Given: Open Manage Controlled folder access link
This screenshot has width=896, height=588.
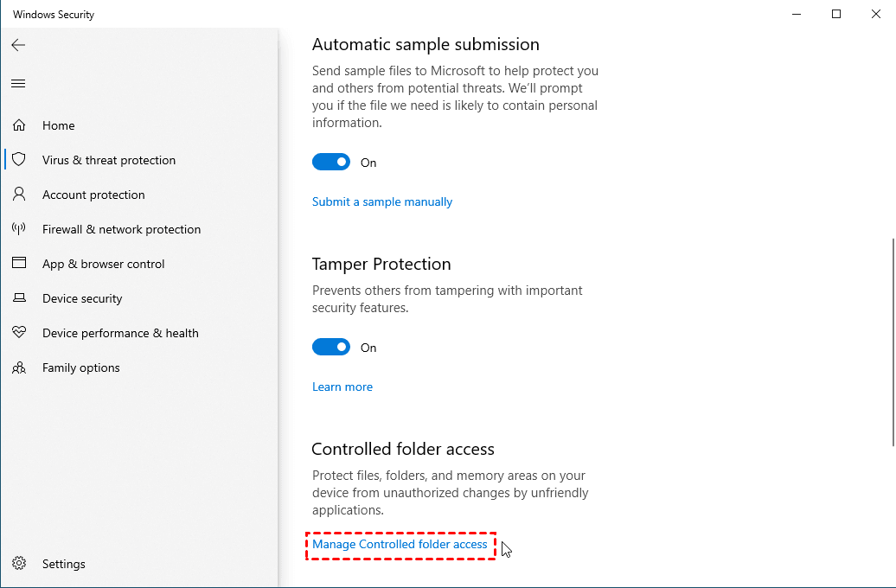Looking at the screenshot, I should click(400, 545).
